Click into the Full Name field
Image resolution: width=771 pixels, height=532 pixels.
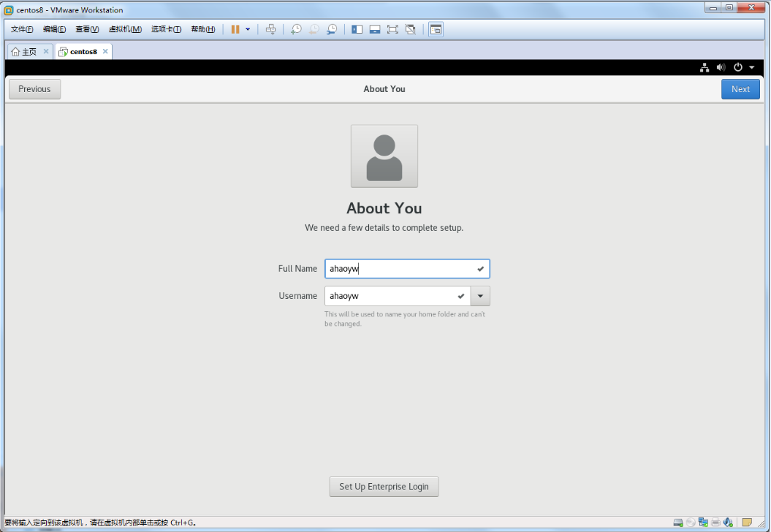[x=398, y=269]
